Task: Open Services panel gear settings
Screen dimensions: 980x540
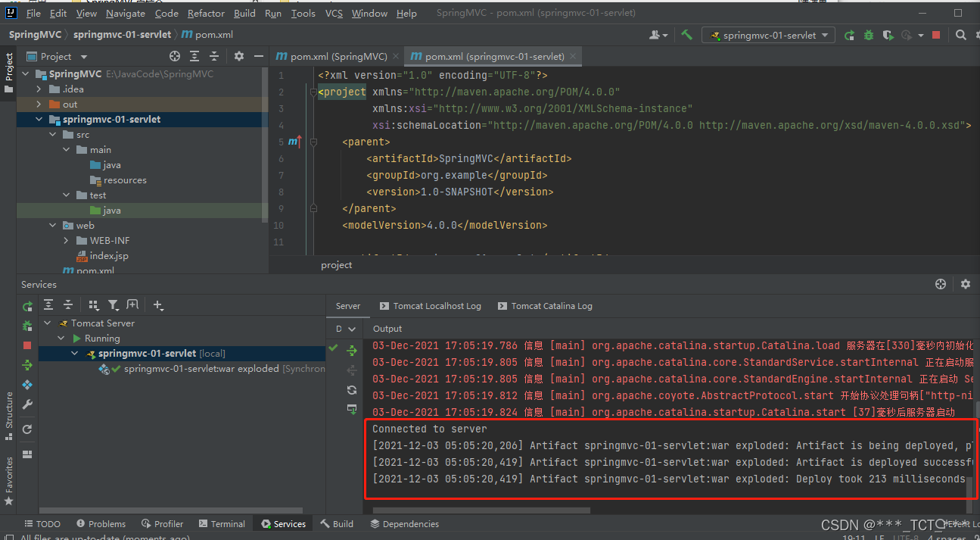Action: click(965, 284)
